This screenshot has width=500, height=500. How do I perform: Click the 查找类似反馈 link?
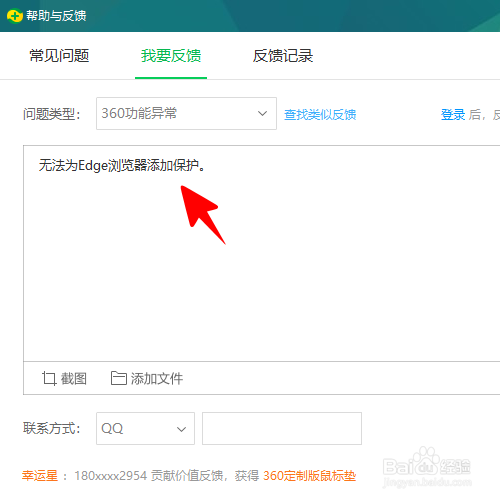(320, 115)
